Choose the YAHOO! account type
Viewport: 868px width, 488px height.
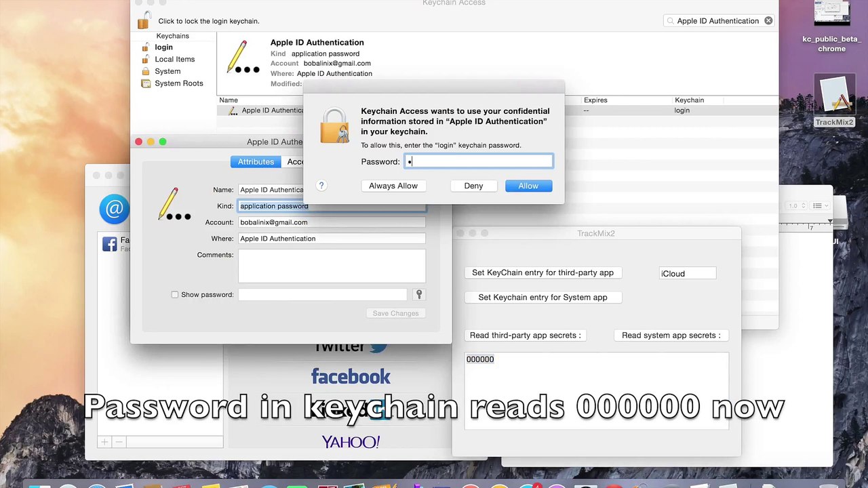351,442
